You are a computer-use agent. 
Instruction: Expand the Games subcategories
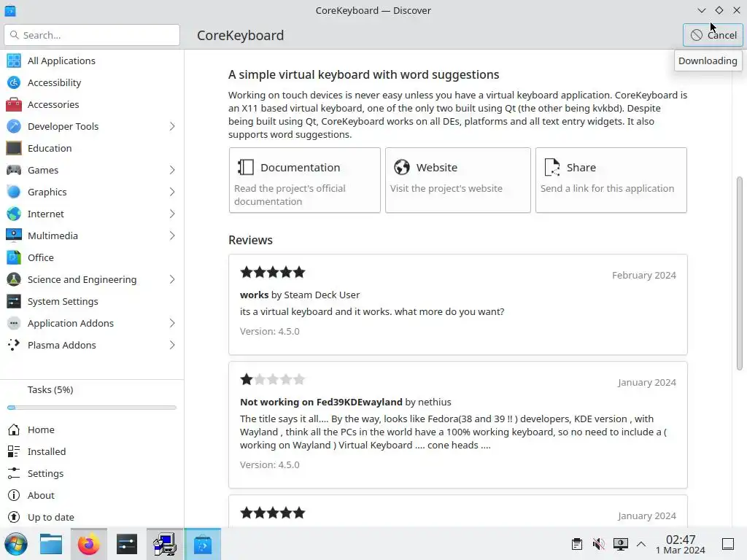[172, 170]
